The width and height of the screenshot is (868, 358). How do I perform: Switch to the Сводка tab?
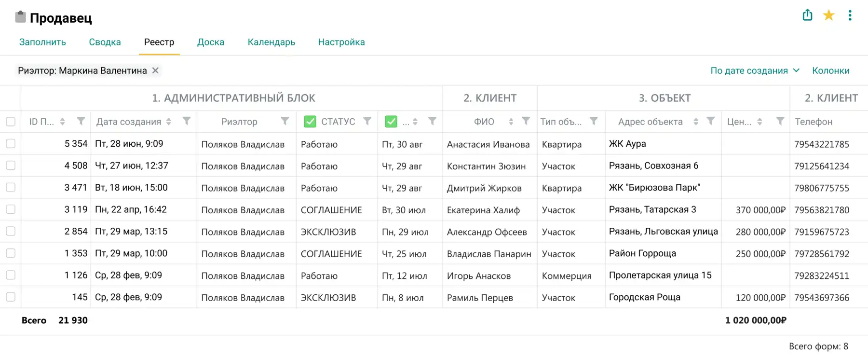[x=105, y=42]
